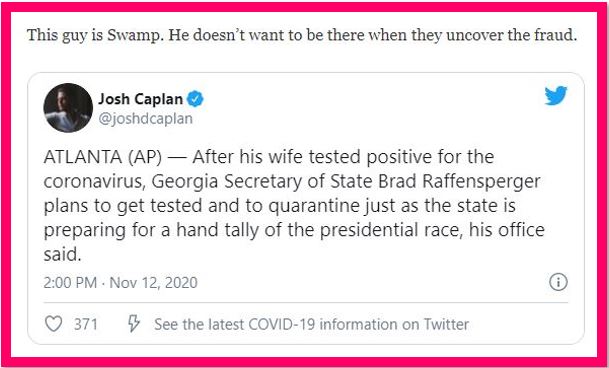Click the blue verified badge
This screenshot has width=609, height=368.
pyautogui.click(x=195, y=99)
